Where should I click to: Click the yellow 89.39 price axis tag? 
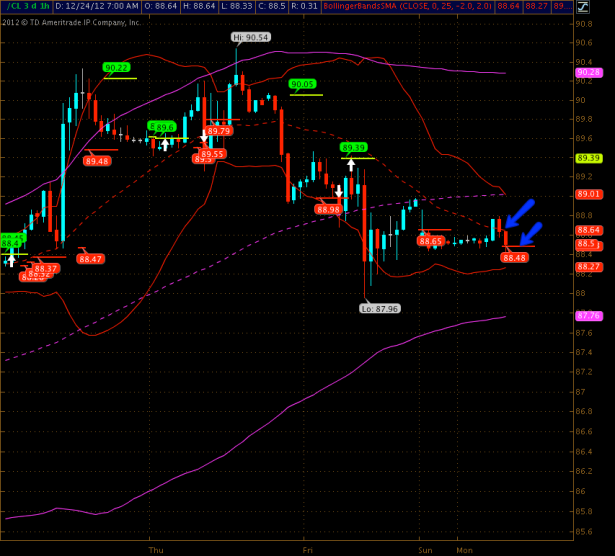click(x=588, y=158)
